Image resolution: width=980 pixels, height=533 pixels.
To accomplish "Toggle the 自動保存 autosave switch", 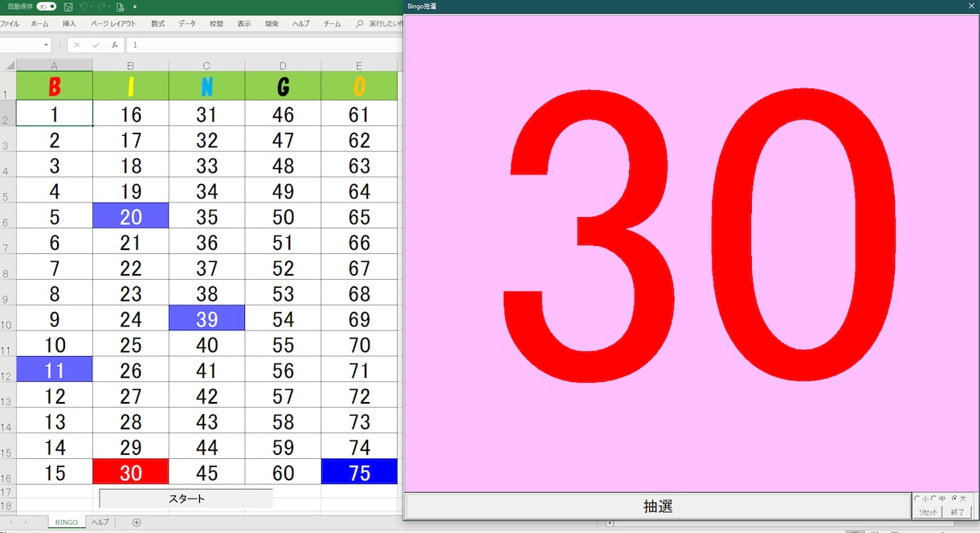I will (47, 6).
